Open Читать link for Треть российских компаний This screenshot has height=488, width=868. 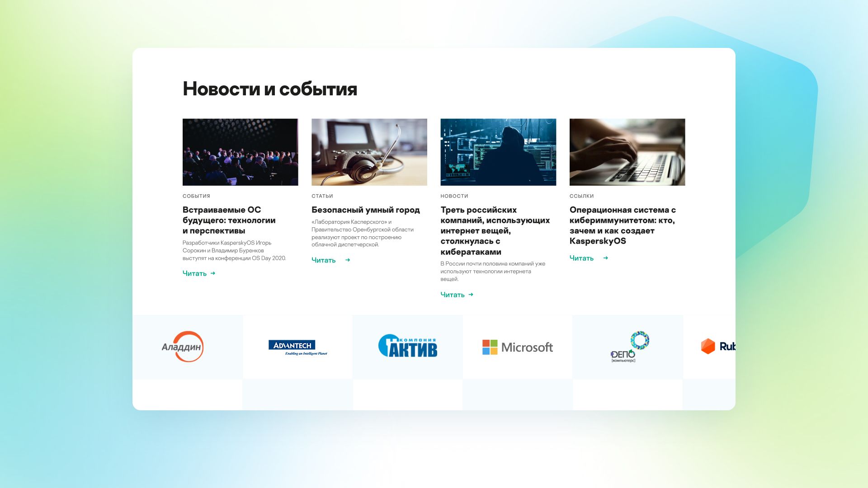pyautogui.click(x=453, y=295)
